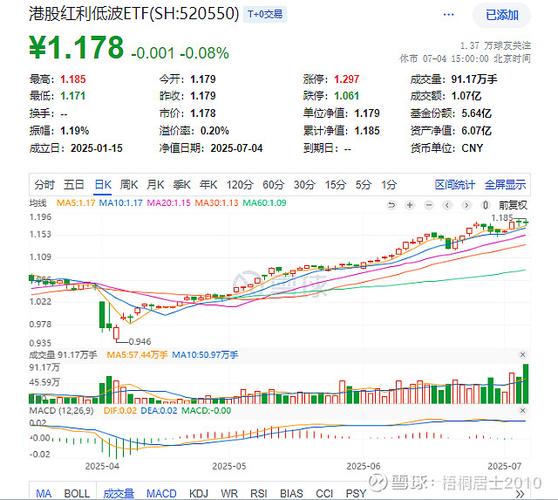Click the 已添加 watchlist button

pos(502,15)
